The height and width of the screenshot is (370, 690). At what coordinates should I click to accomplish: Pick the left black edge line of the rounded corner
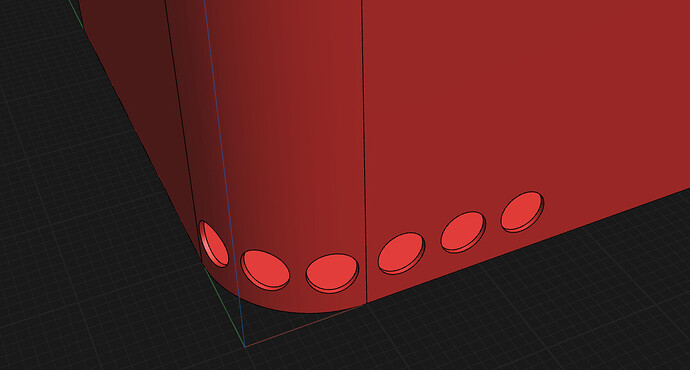[182, 128]
